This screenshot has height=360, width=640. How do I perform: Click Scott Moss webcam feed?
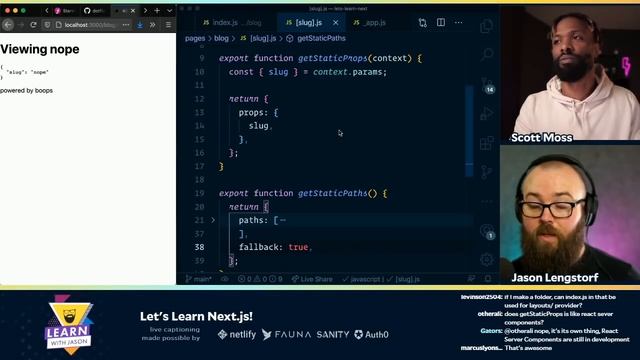coord(570,74)
